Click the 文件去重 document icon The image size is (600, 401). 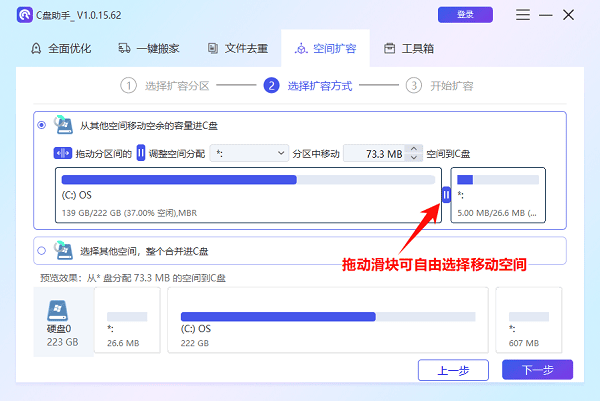(x=213, y=48)
